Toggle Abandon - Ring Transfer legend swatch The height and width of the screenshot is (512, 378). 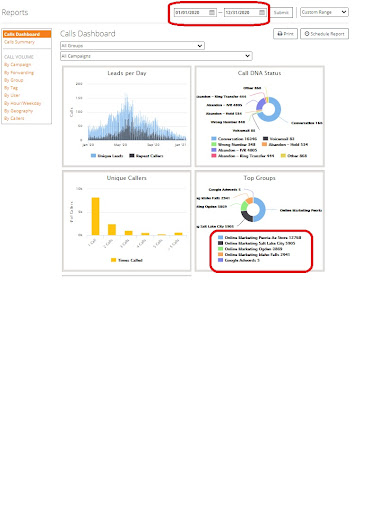click(214, 156)
